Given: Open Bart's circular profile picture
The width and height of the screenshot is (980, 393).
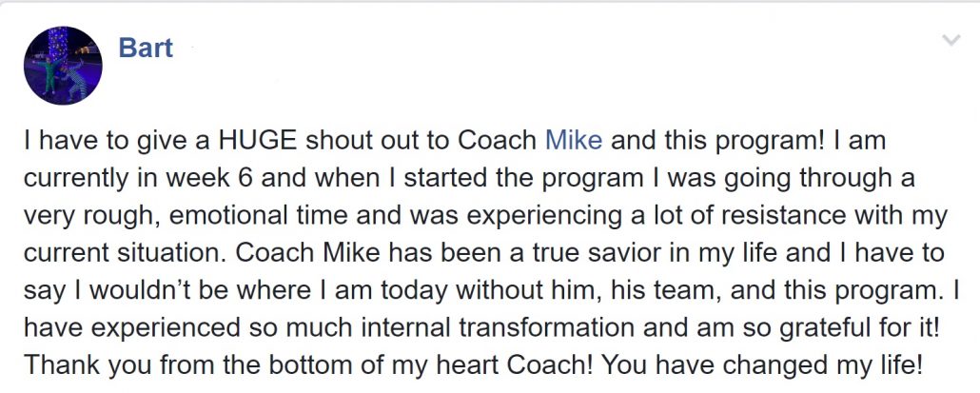Looking at the screenshot, I should tap(63, 66).
